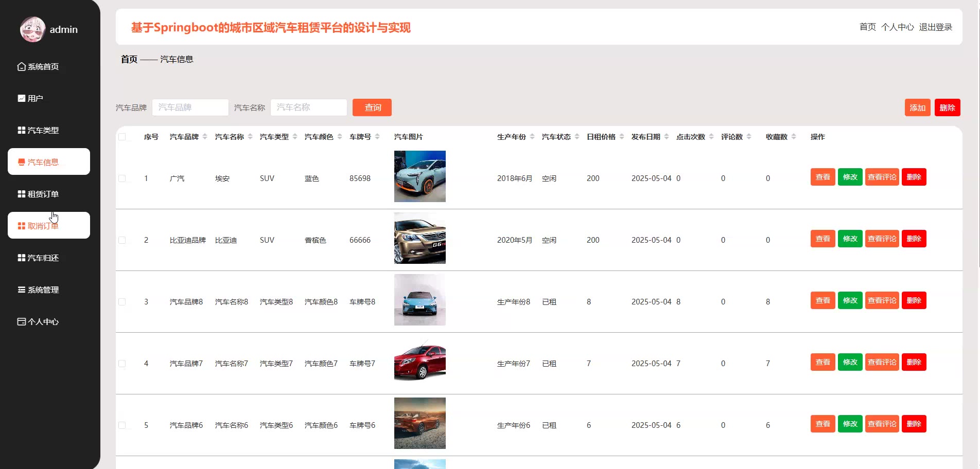Click the home icon beside 系统首页
980x469 pixels.
coord(21,66)
